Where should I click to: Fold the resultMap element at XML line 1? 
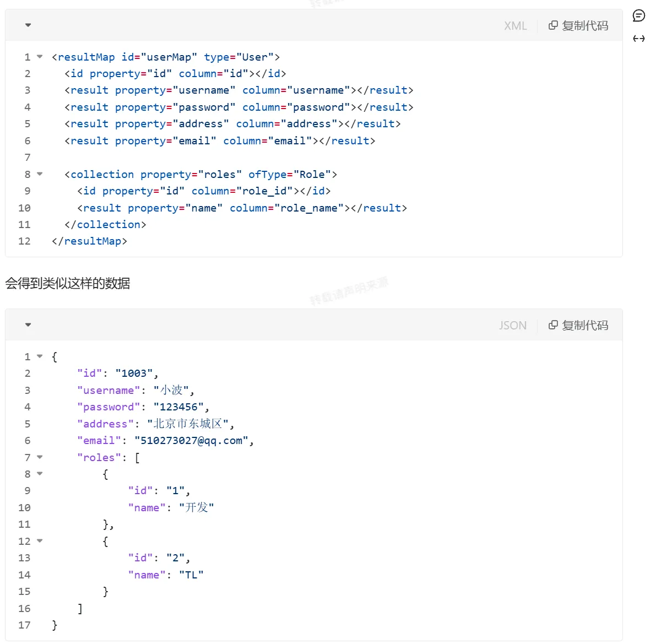(40, 57)
